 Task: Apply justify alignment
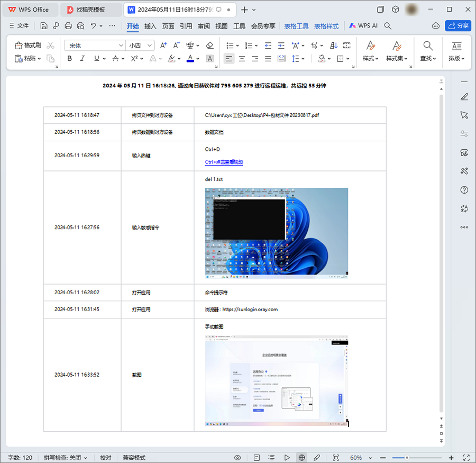(268, 58)
